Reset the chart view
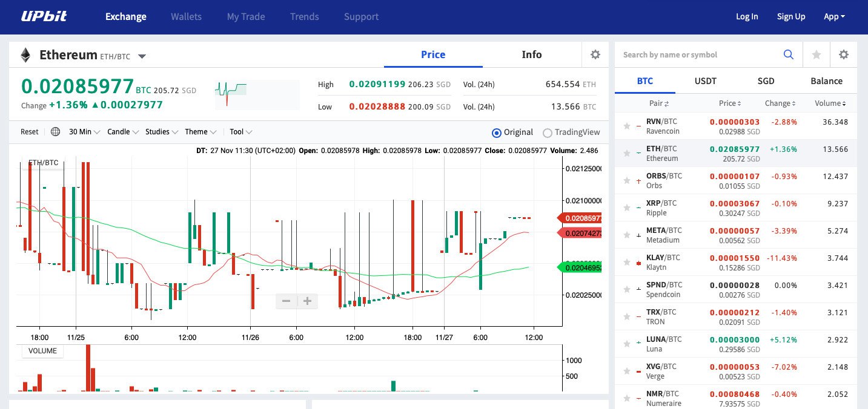Screen dimensions: 868x409 (x=29, y=131)
